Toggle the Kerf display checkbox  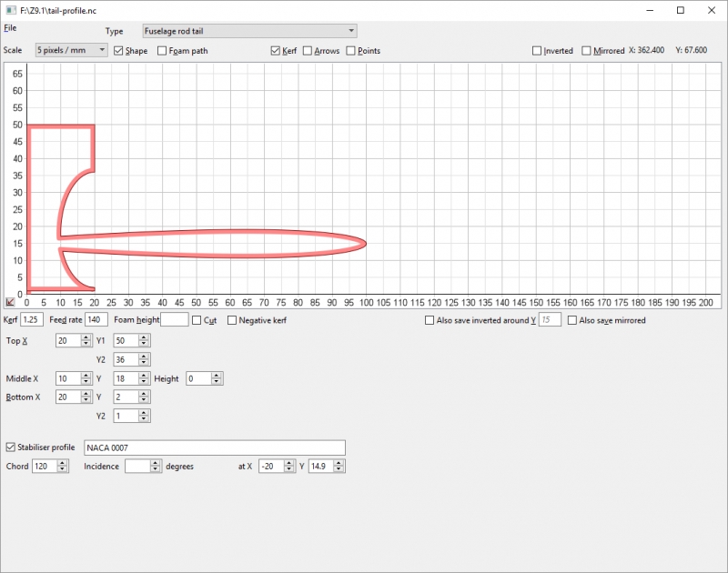click(x=276, y=51)
